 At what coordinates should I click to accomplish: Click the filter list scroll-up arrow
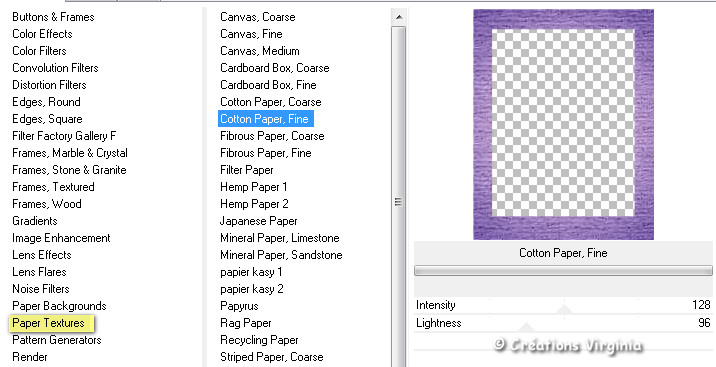(x=399, y=17)
